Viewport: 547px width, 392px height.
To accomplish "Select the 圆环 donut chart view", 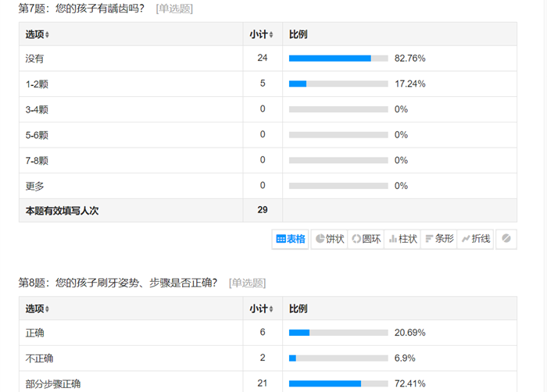I will click(x=366, y=239).
